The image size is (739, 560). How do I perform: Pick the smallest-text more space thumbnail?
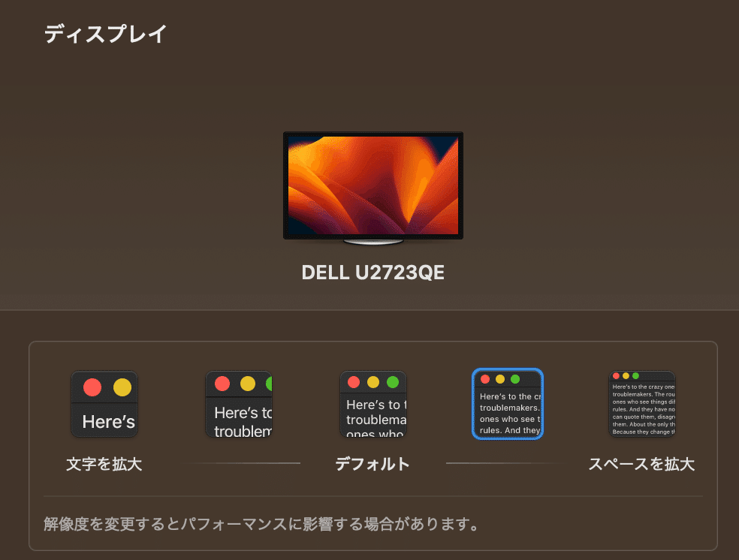(x=642, y=404)
